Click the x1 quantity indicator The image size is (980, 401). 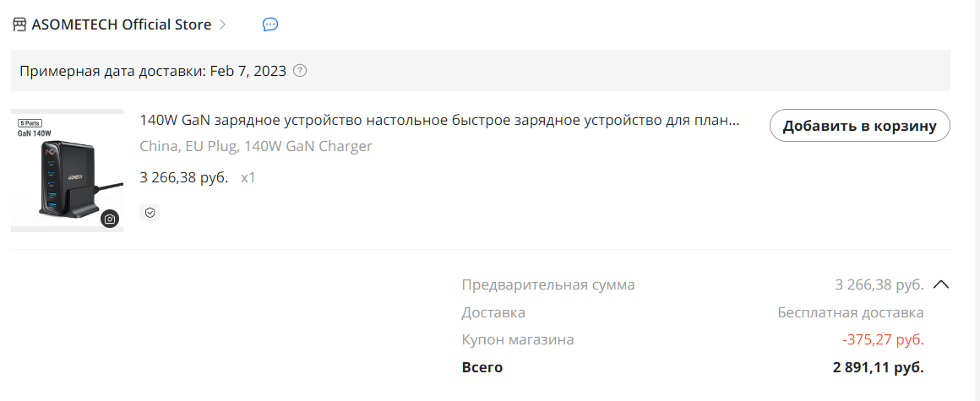(x=248, y=178)
